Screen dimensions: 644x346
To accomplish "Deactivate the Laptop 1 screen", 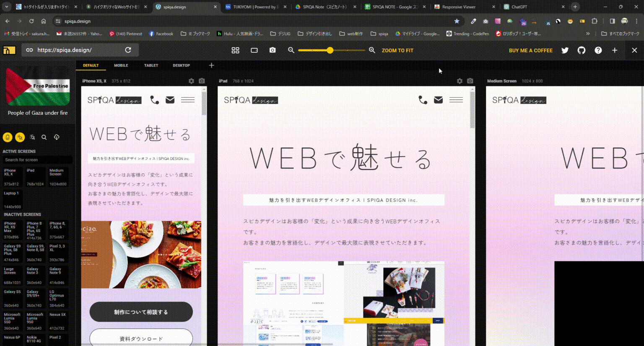I will click(12, 197).
